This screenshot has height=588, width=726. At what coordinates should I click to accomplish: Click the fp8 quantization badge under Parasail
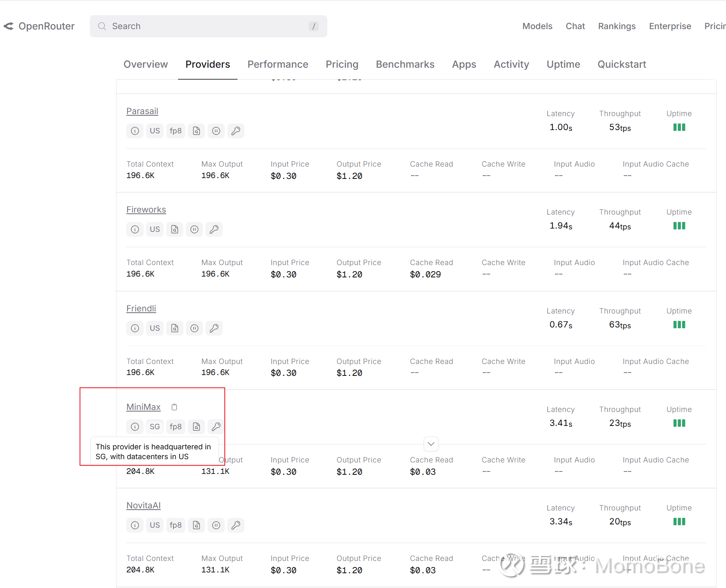[176, 131]
